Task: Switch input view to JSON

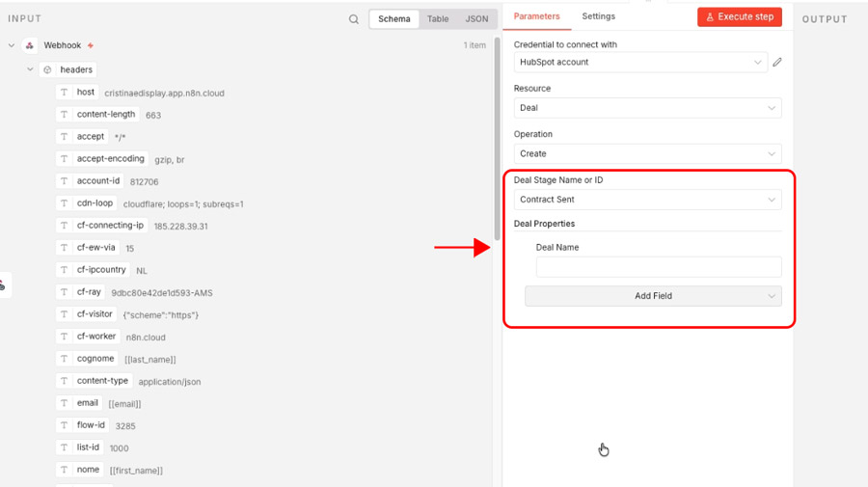Action: click(x=476, y=19)
